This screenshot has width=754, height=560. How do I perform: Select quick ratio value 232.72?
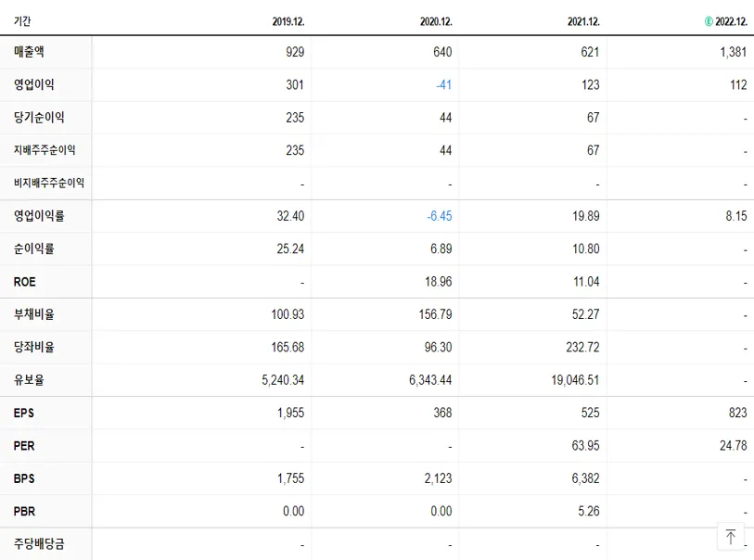click(x=582, y=347)
